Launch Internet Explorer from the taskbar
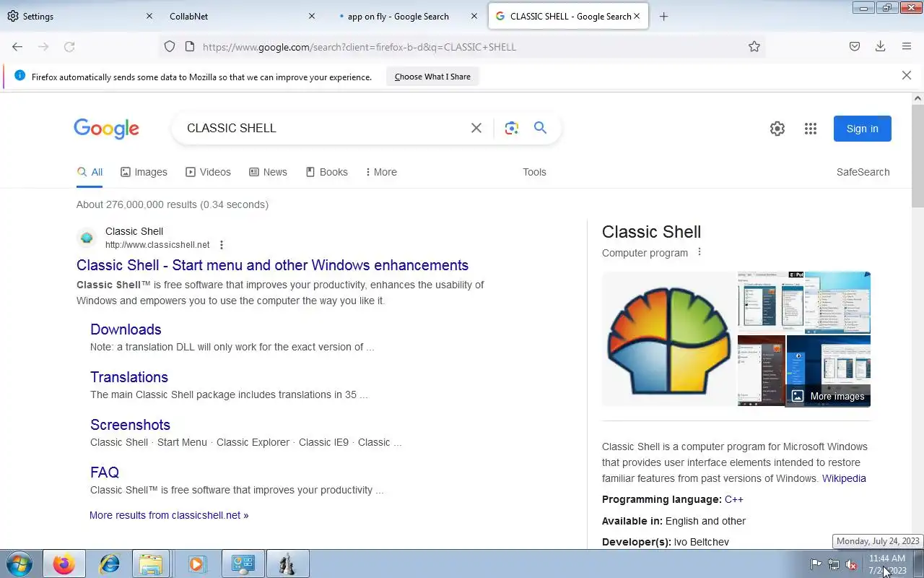 click(x=110, y=564)
